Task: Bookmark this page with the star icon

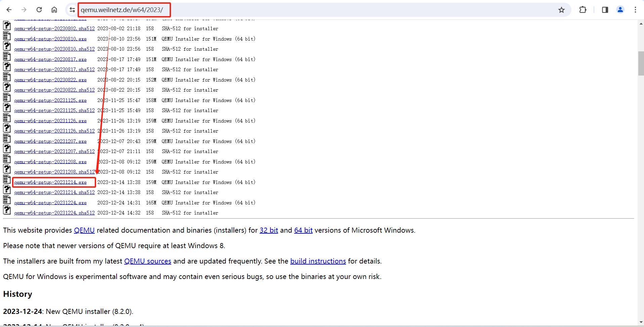Action: [x=561, y=10]
